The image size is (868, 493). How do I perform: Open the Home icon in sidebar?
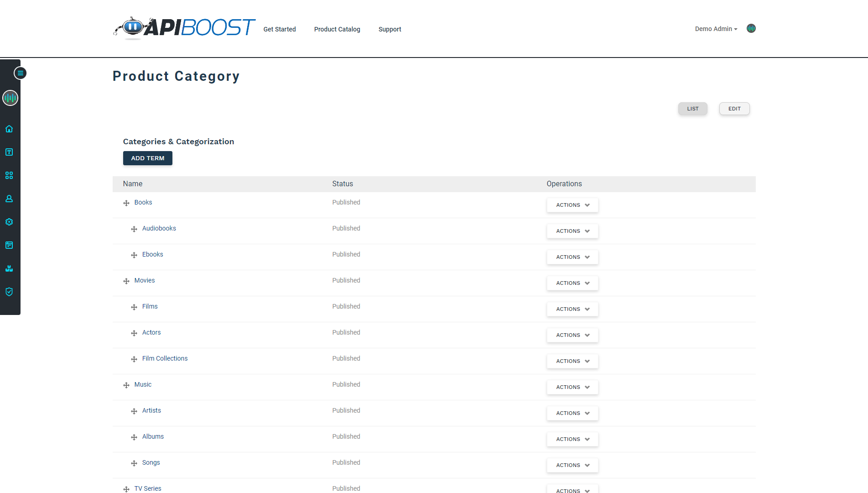[x=9, y=129]
